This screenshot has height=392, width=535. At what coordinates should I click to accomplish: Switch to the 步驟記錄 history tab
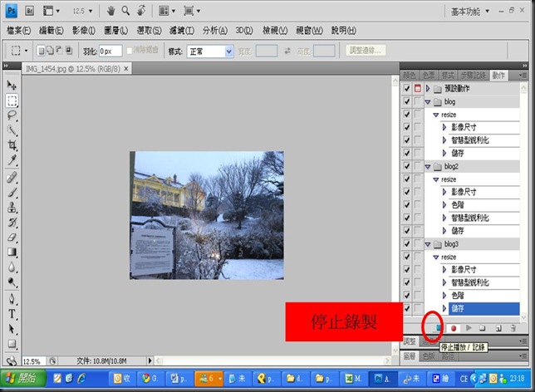coord(474,76)
